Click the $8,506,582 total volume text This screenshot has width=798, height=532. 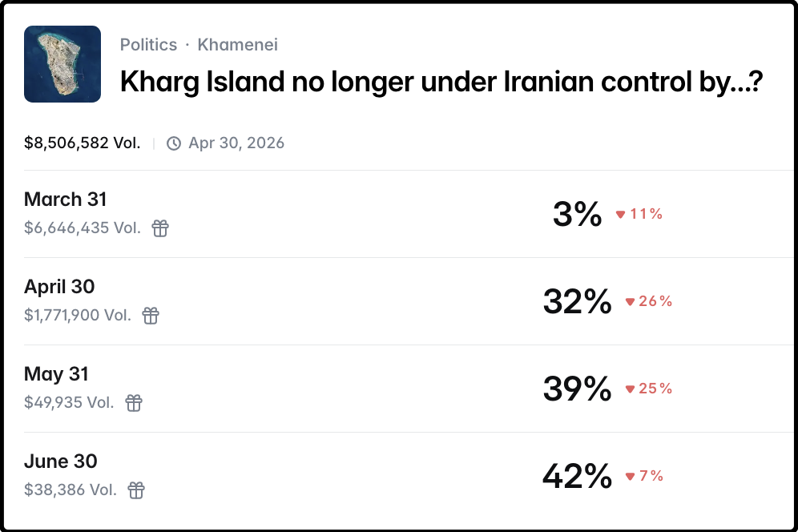[83, 143]
